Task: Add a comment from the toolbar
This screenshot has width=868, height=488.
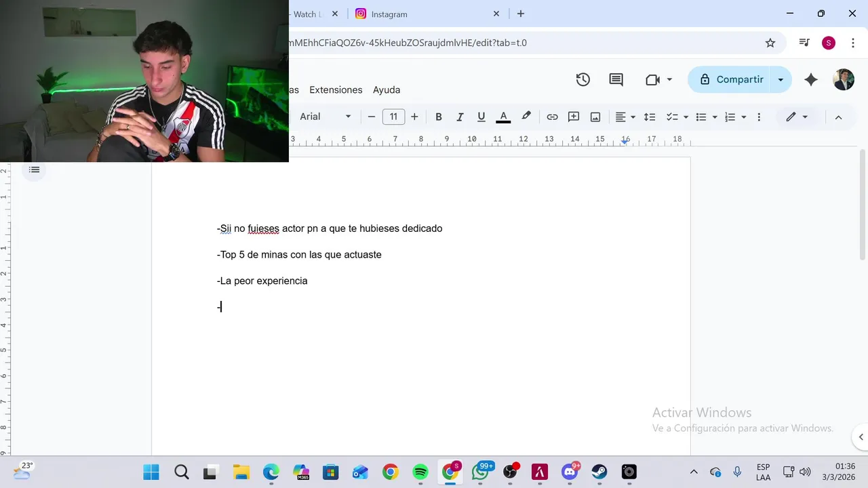Action: tap(574, 117)
